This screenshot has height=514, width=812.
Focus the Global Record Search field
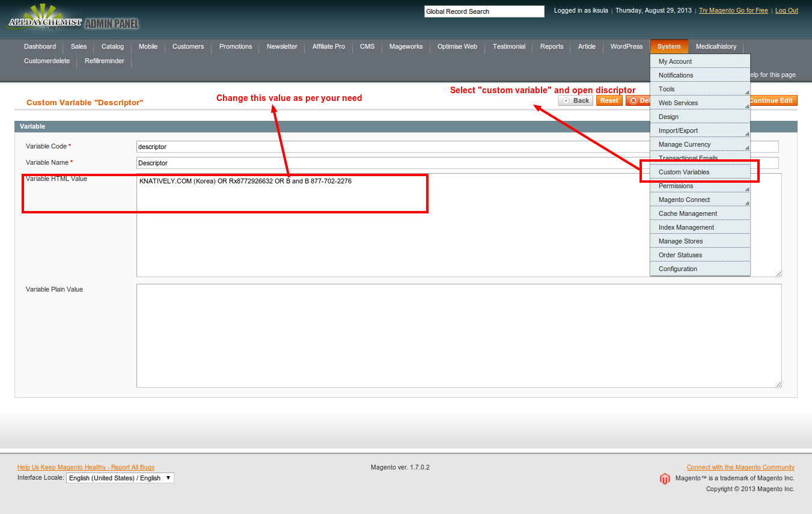click(484, 11)
